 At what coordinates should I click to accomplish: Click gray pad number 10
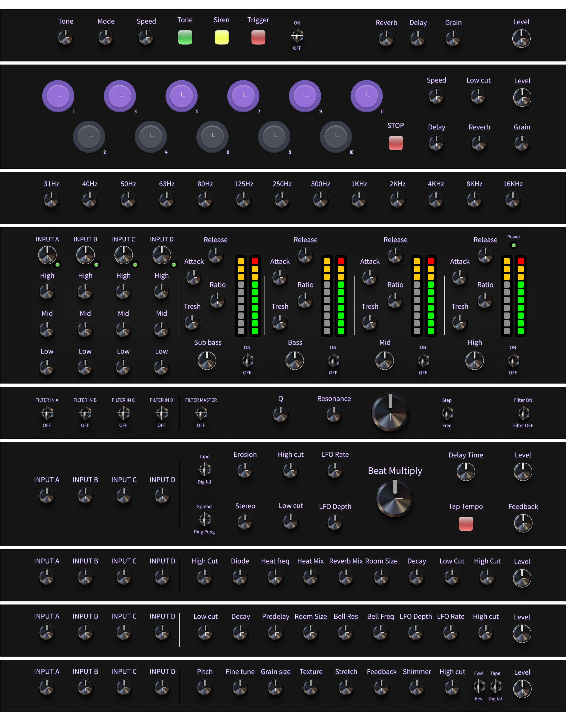click(x=336, y=137)
